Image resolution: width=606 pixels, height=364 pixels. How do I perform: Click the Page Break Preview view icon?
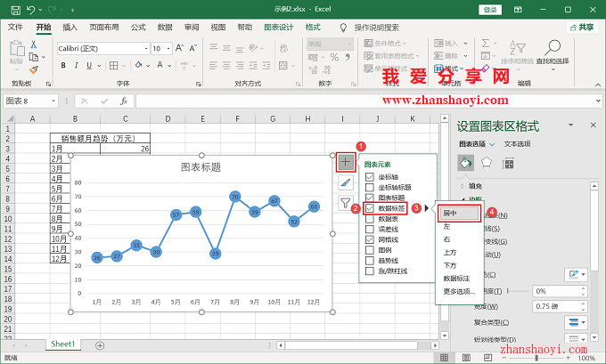click(x=487, y=358)
